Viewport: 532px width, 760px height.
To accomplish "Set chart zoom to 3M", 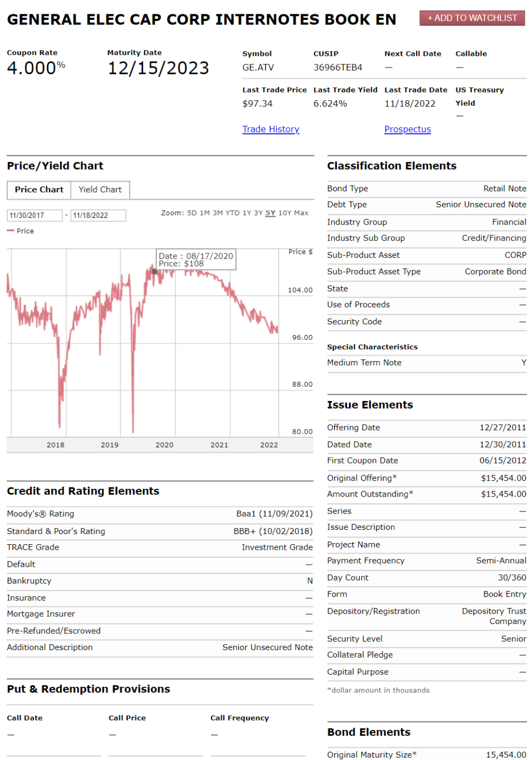I will click(x=218, y=213).
